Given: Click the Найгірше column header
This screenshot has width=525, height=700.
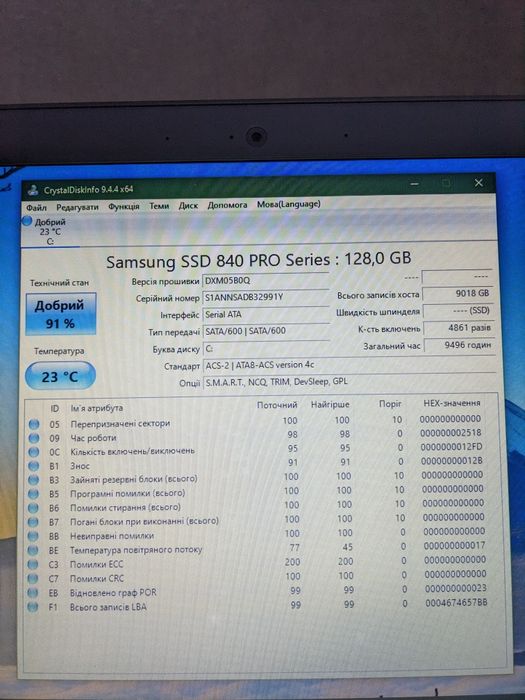Looking at the screenshot, I should (330, 405).
